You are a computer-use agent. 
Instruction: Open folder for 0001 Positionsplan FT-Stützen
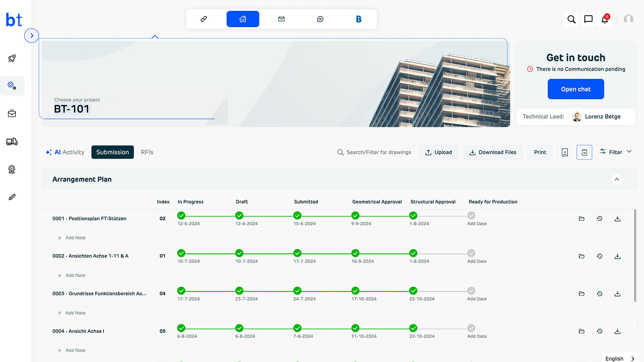pos(582,219)
